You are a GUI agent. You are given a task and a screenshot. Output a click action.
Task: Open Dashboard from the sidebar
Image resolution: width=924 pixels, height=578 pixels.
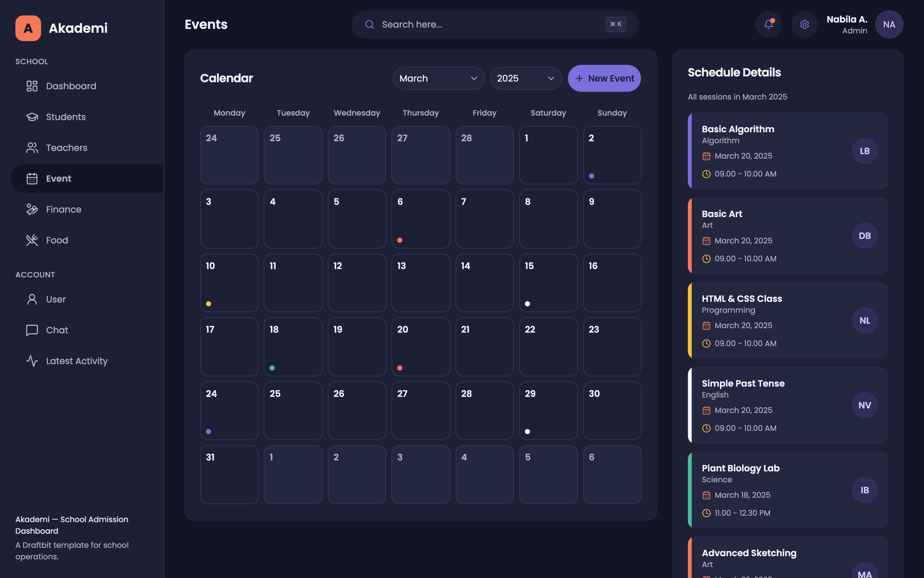point(87,86)
